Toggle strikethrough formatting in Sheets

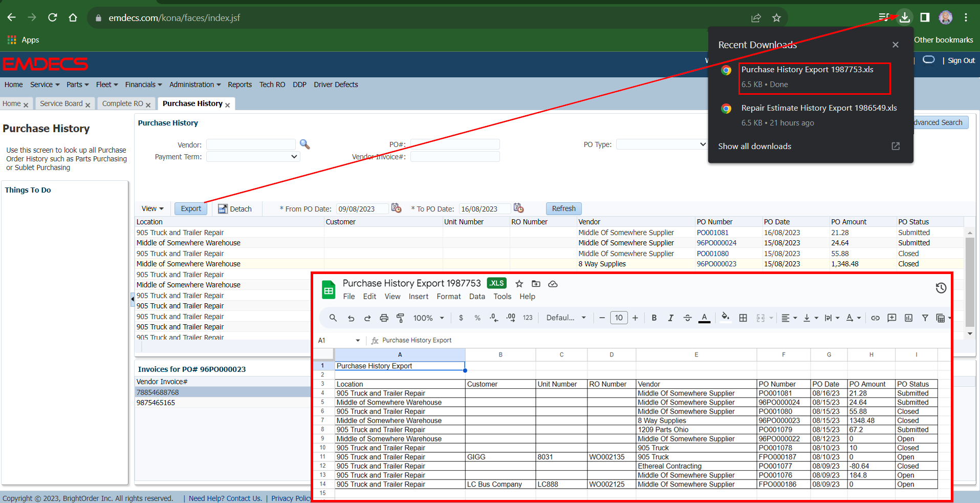pos(687,318)
